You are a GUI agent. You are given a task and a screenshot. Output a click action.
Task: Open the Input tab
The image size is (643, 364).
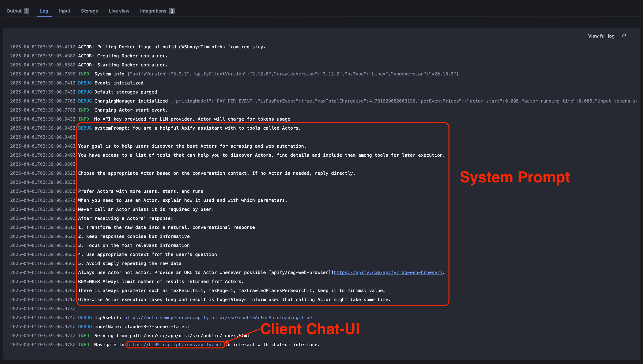coord(65,11)
